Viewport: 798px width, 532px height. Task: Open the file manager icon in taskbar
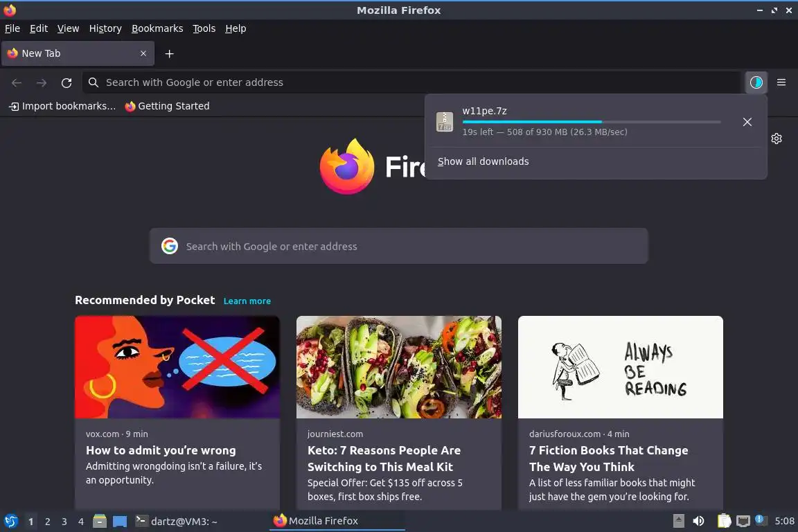point(100,522)
